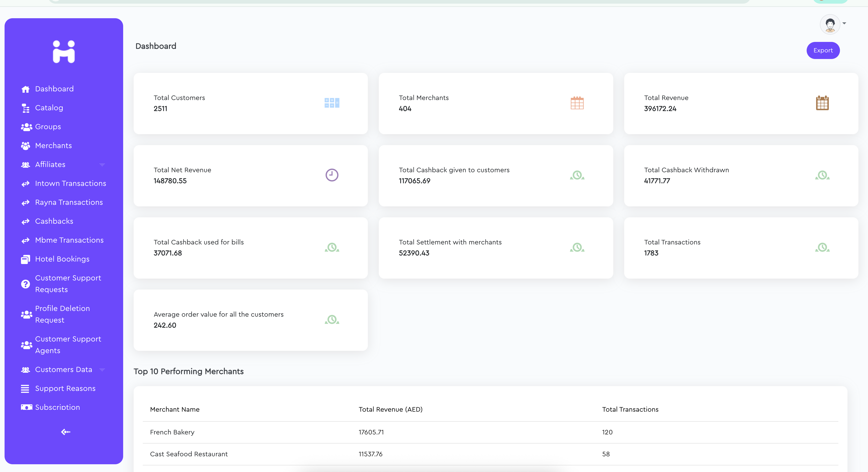Screen dimensions: 868x472
Task: Open the Merchants menu item
Action: coord(53,145)
